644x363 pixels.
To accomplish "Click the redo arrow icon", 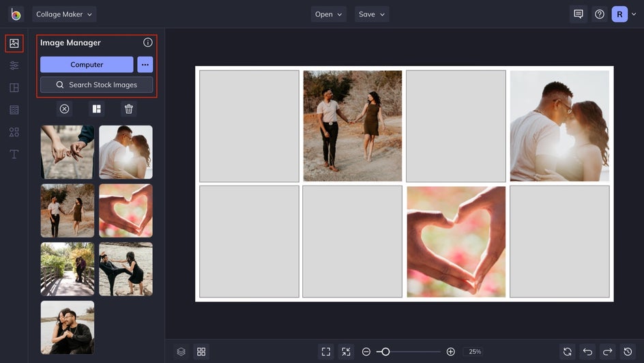I will (607, 351).
